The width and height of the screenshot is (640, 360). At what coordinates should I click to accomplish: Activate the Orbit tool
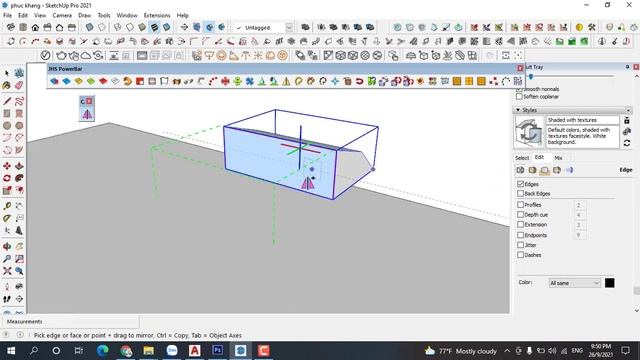7,247
